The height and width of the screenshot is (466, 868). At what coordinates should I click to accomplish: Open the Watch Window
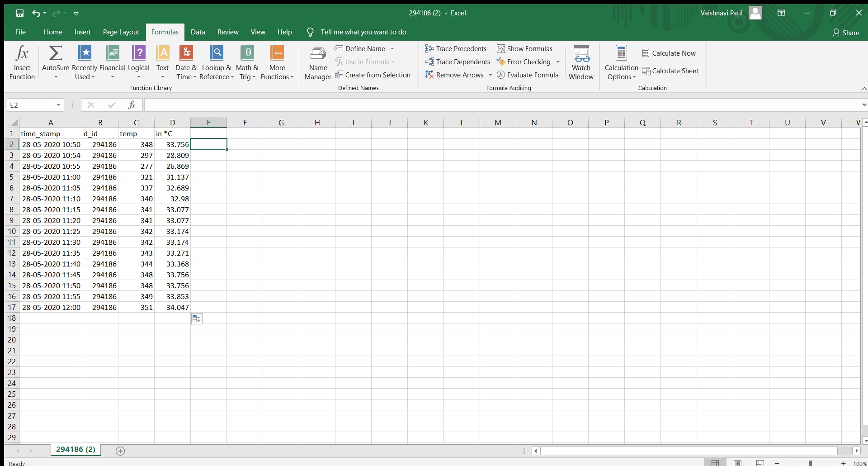pos(581,62)
